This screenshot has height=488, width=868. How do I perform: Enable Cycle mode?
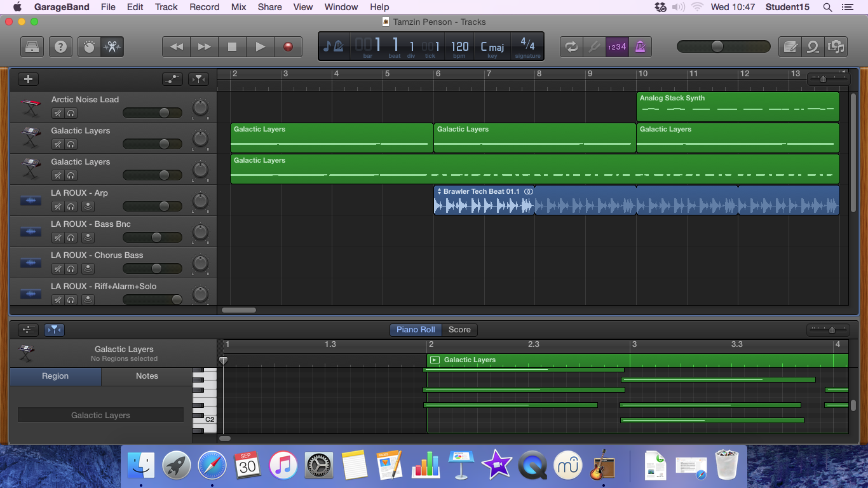tap(571, 46)
